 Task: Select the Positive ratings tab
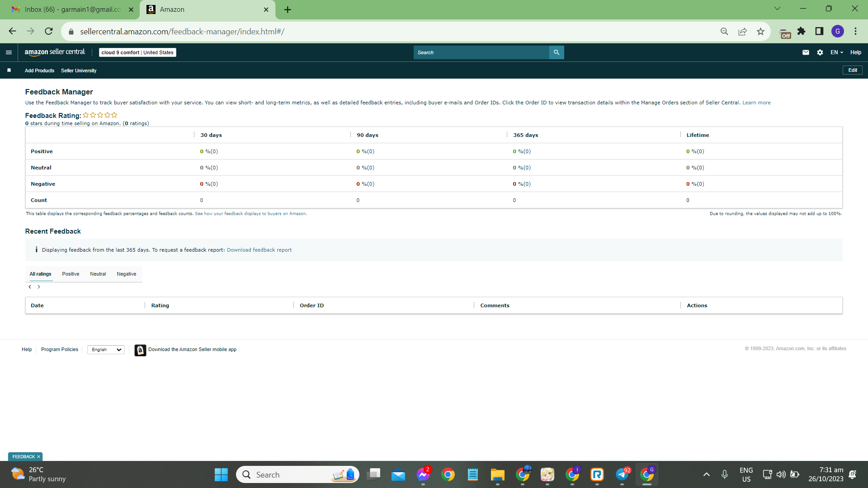pos(71,274)
